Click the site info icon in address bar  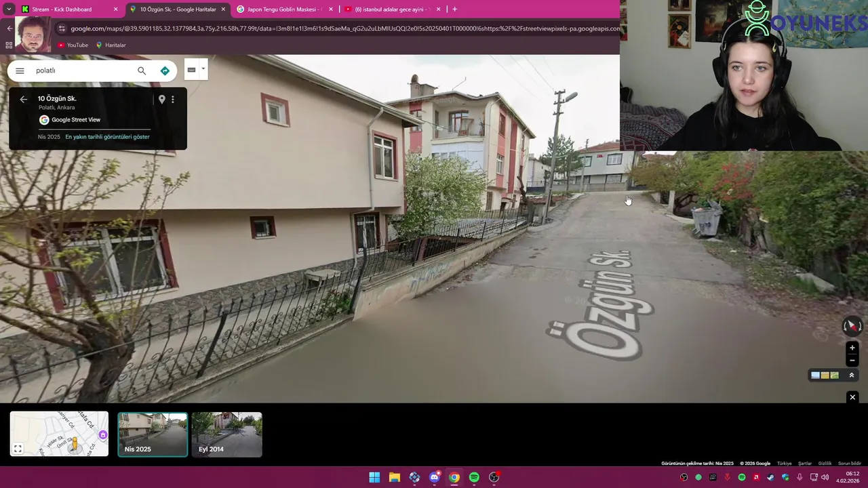(62, 28)
